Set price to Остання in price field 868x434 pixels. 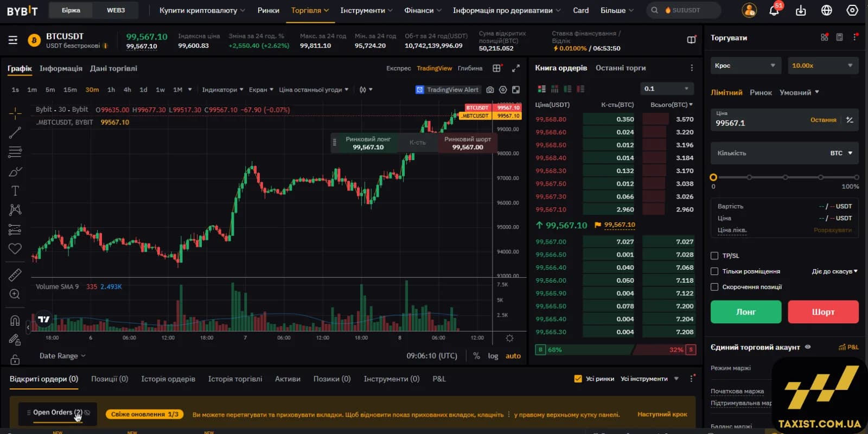823,120
